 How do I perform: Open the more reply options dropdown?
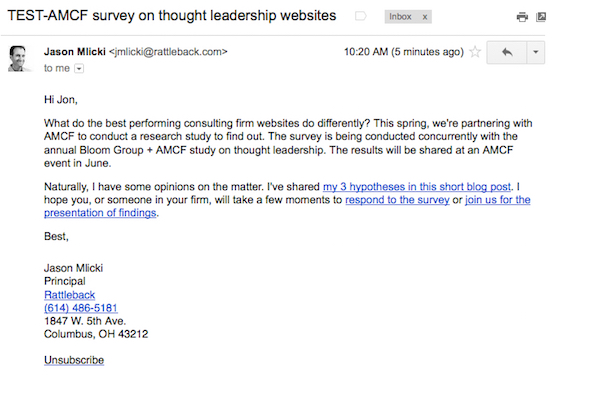[535, 52]
